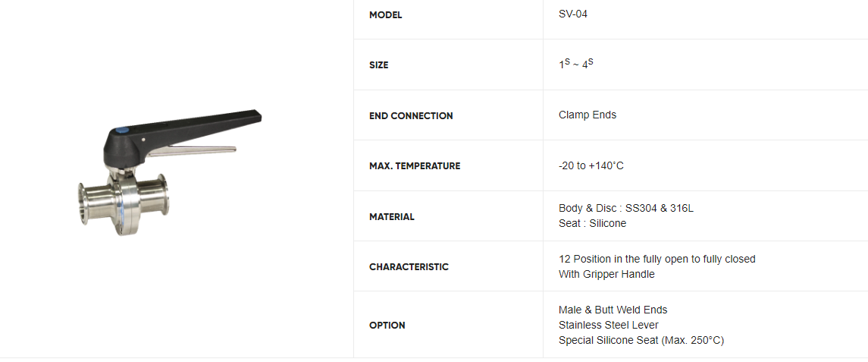Click Special Silicone Seat (Max. 250°C) text

click(x=641, y=341)
